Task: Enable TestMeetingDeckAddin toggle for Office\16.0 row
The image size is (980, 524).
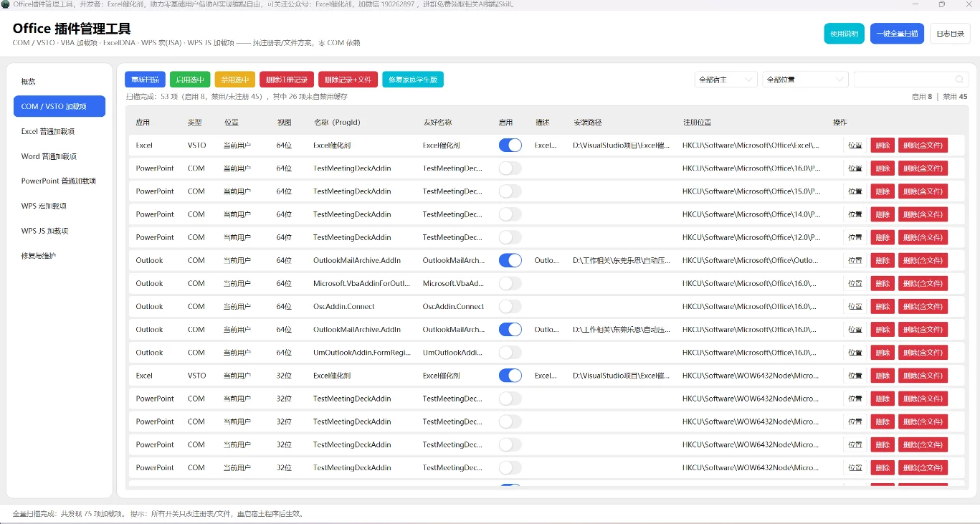Action: (x=510, y=168)
